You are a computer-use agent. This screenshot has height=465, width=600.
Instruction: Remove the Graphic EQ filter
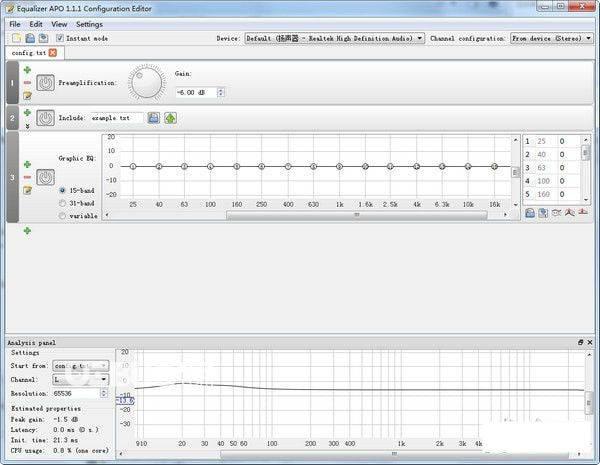[x=27, y=177]
